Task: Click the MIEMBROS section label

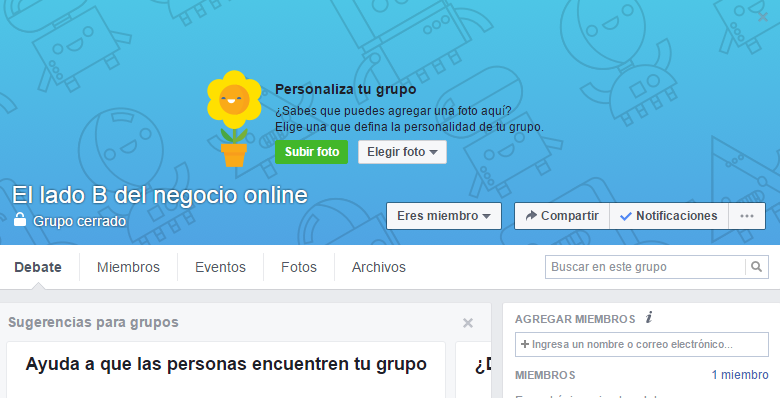Action: coord(545,375)
